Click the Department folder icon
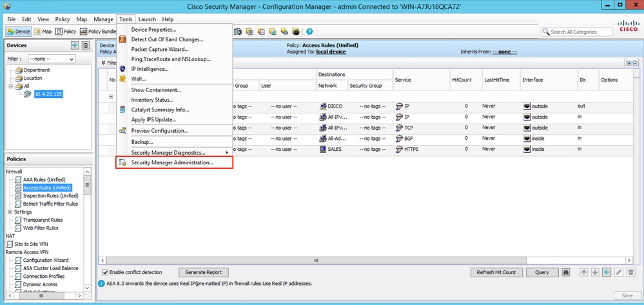Viewport: 644px width, 305px height. [19, 70]
